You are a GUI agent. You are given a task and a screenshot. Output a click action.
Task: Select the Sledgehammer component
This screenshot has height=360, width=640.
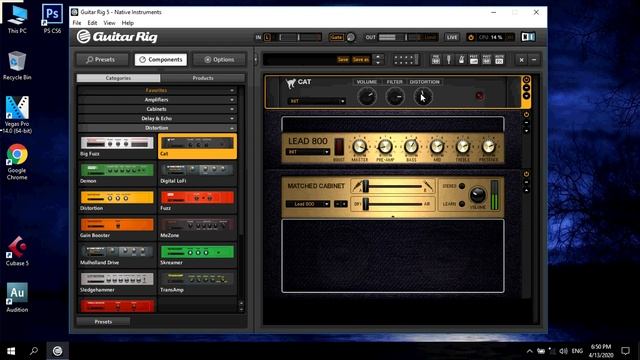pyautogui.click(x=117, y=283)
